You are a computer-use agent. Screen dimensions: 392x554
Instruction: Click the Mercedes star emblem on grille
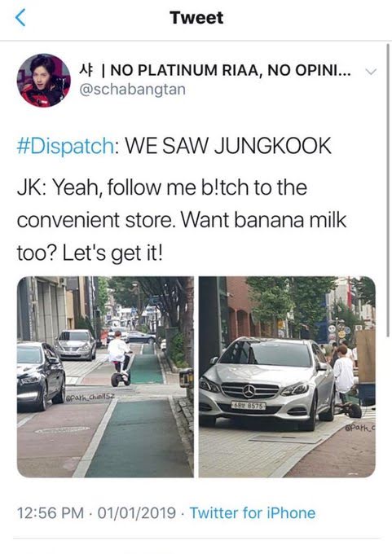(249, 391)
